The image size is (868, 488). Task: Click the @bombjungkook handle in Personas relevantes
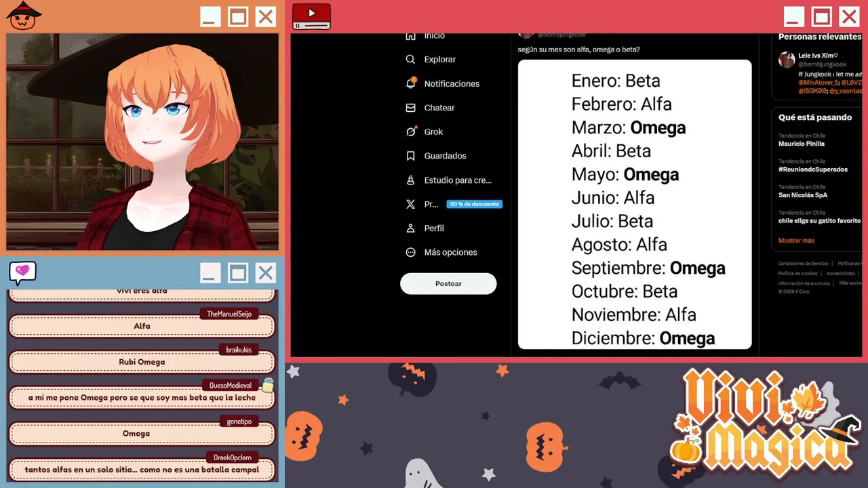point(823,64)
